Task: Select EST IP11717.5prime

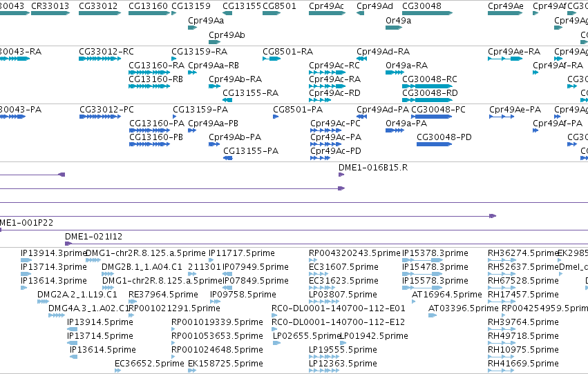Action: (211, 260)
